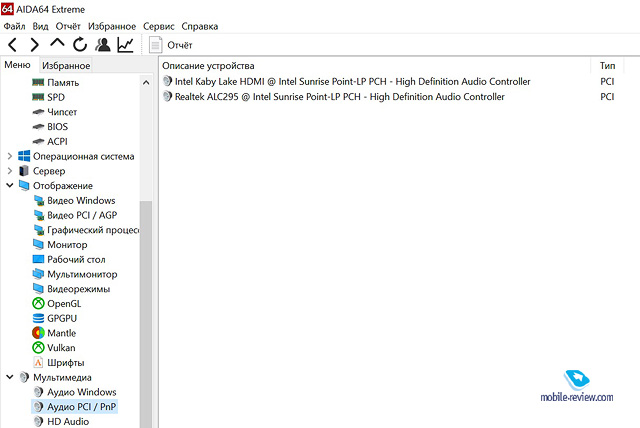Open the Сервис menu

coord(158,26)
